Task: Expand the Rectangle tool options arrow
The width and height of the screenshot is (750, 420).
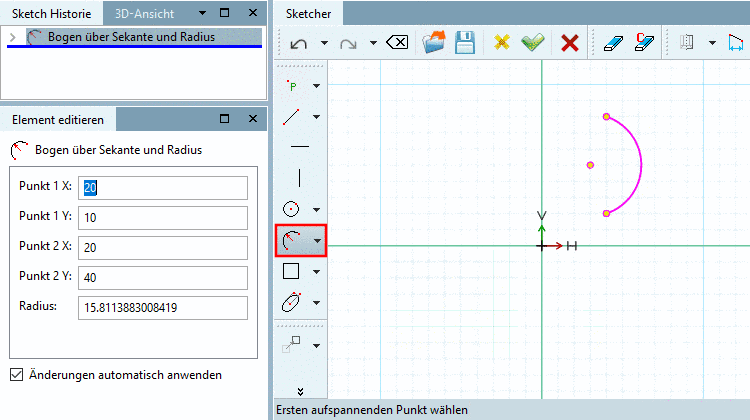Action: point(316,272)
